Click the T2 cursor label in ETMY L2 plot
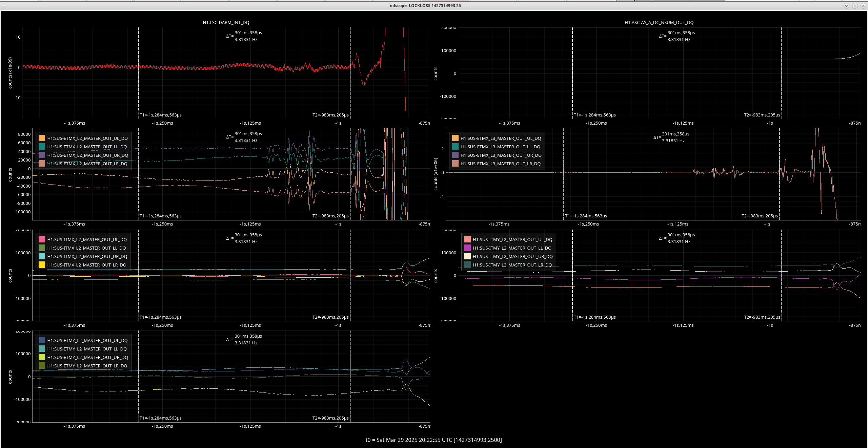The height and width of the screenshot is (448, 868). [x=330, y=418]
